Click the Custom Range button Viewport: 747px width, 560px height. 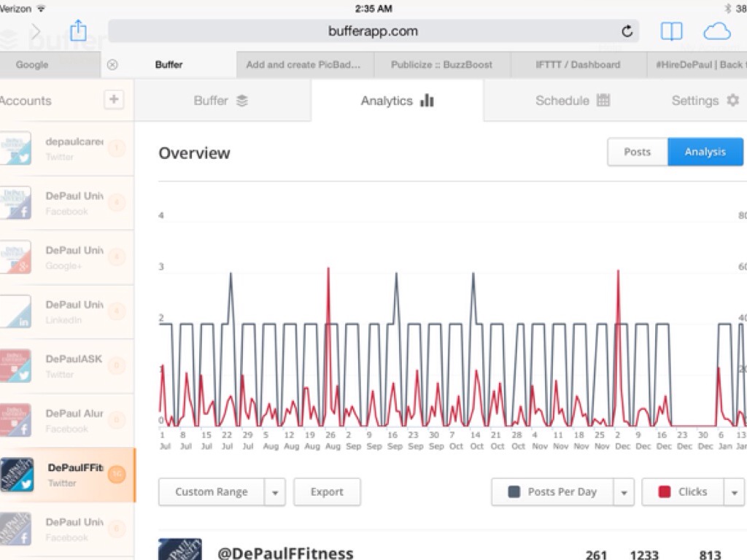pos(211,492)
